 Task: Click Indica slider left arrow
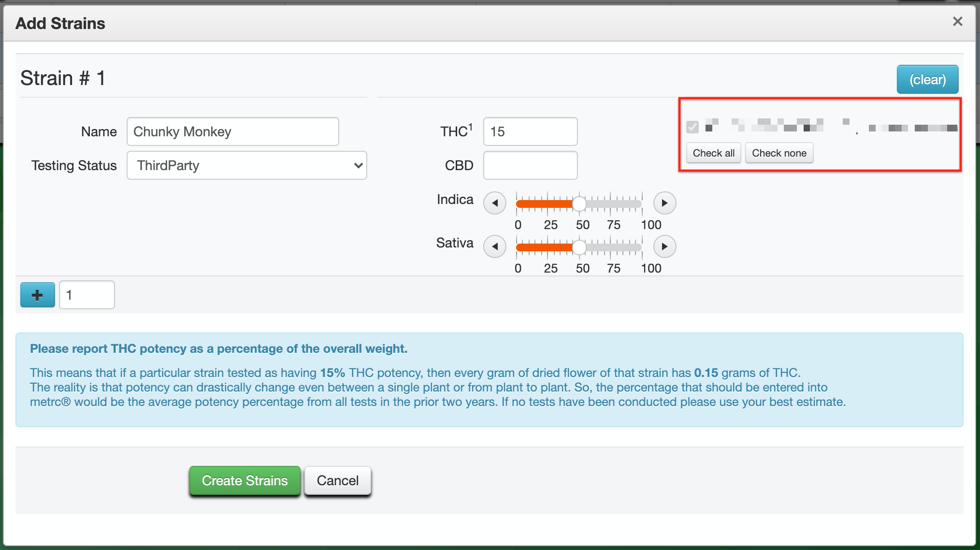point(494,203)
